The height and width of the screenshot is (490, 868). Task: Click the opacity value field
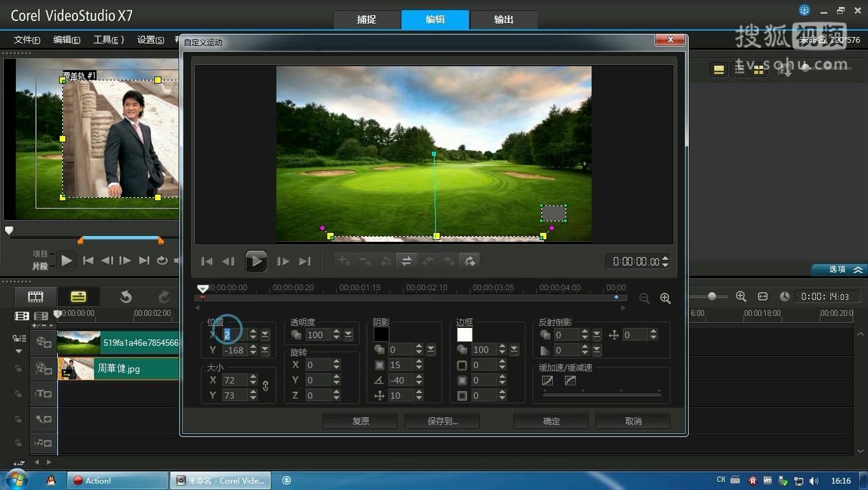click(x=318, y=334)
